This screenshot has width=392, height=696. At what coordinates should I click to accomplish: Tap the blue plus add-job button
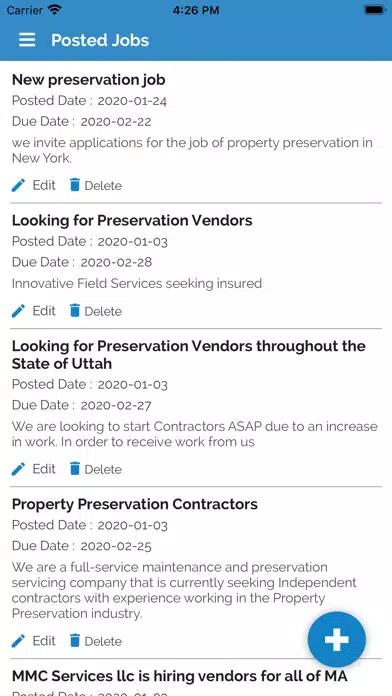(x=337, y=640)
